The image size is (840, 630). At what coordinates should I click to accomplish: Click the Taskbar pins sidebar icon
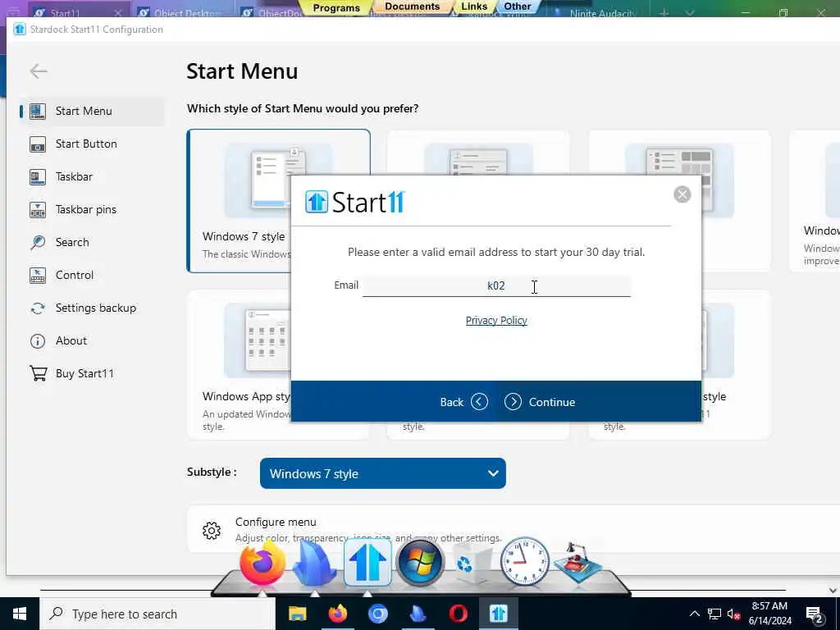click(38, 209)
